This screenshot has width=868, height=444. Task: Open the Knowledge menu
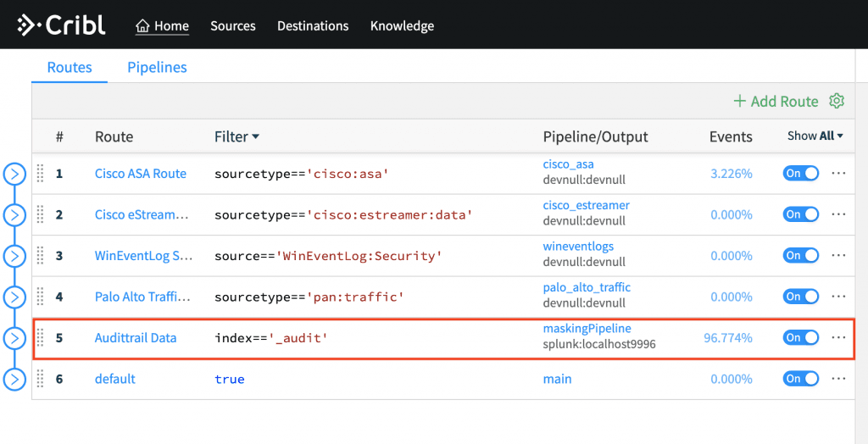tap(402, 26)
